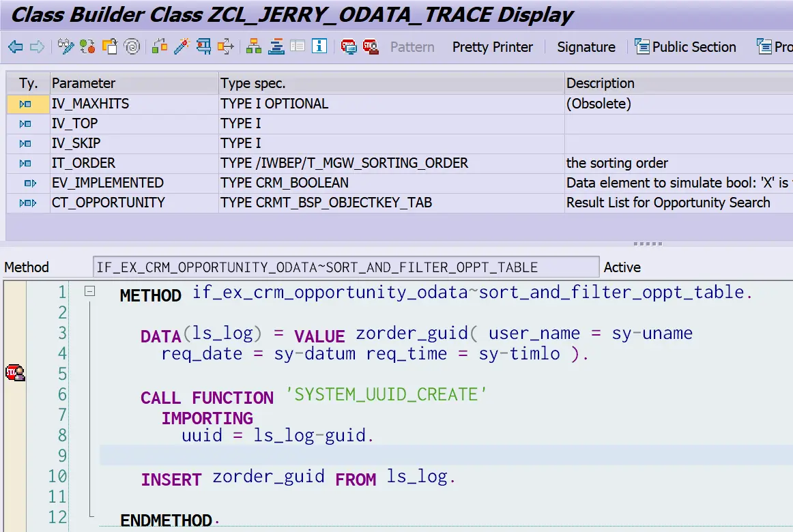Click the Ty. column header
Image resolution: width=793 pixels, height=532 pixels.
click(29, 83)
